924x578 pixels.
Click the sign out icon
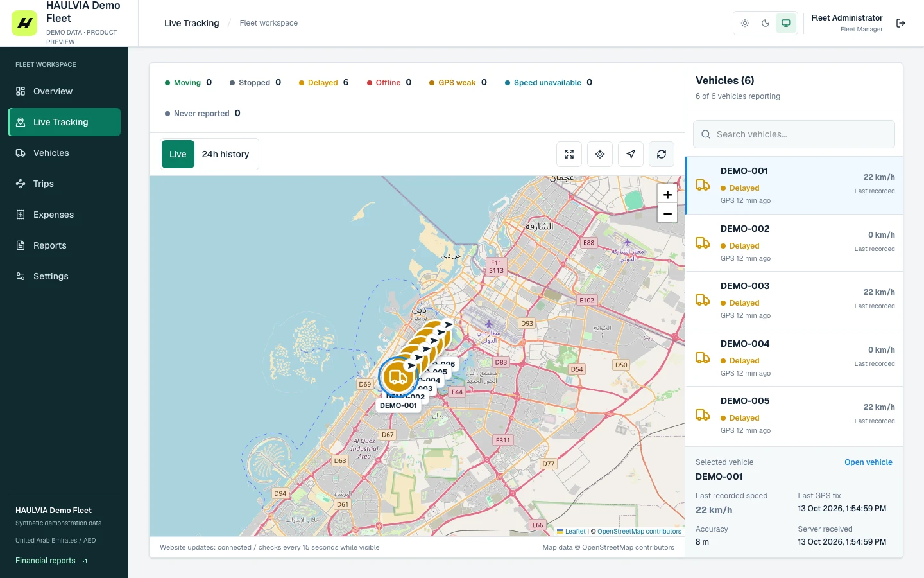(901, 23)
